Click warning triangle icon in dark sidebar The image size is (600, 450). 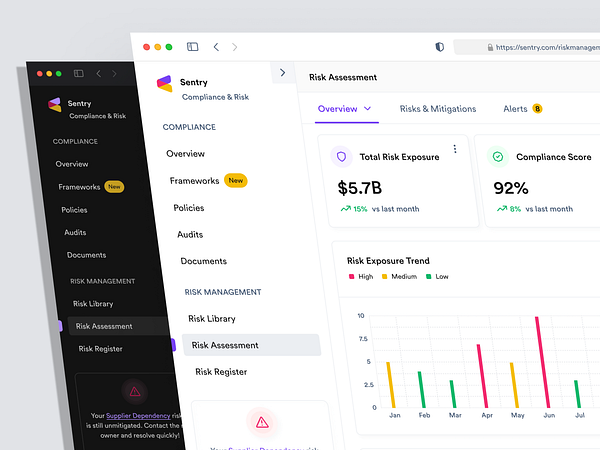pos(135,391)
